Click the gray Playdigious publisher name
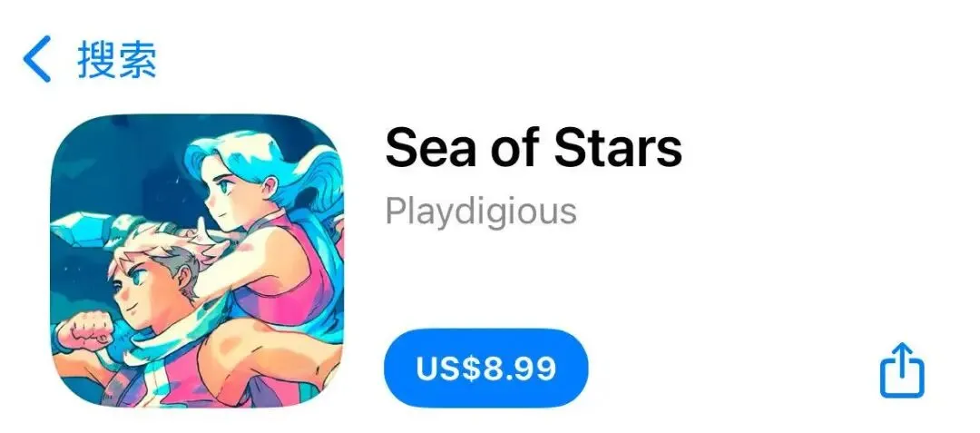980x433 pixels. pos(481,211)
